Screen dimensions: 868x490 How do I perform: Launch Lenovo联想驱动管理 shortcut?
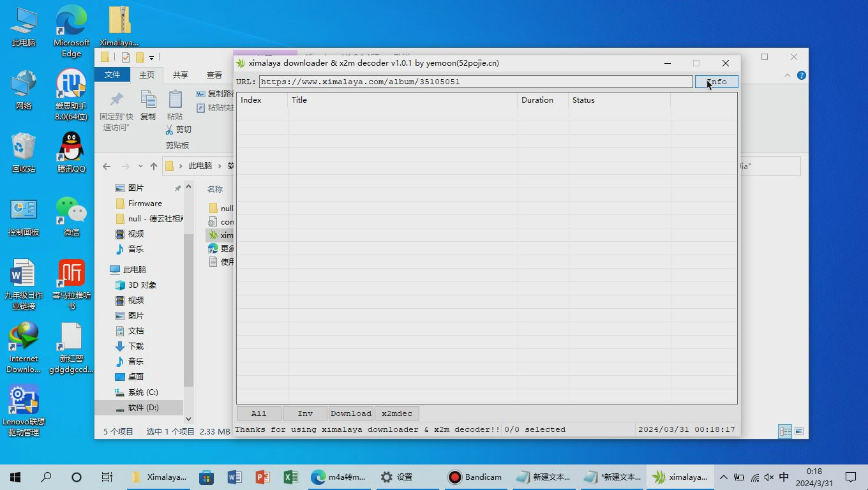[24, 411]
